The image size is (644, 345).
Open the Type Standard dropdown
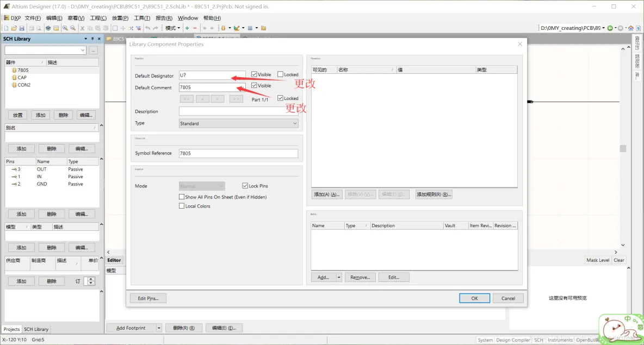pos(294,123)
